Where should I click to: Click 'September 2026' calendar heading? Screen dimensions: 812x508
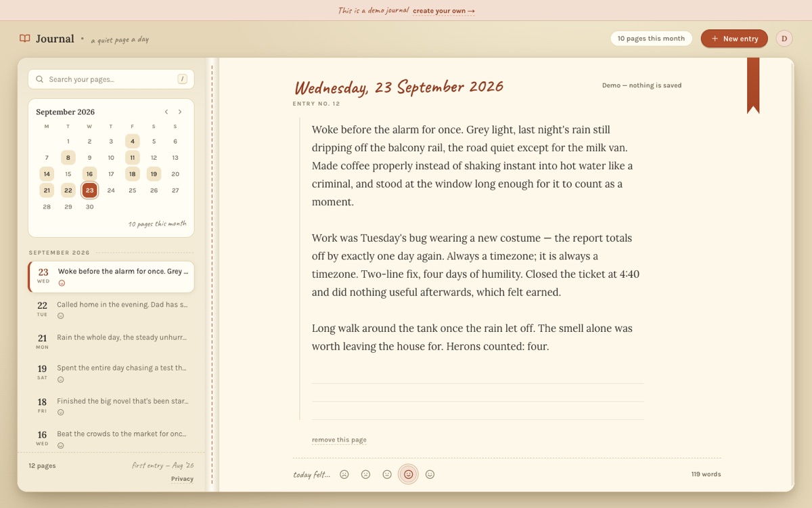65,112
